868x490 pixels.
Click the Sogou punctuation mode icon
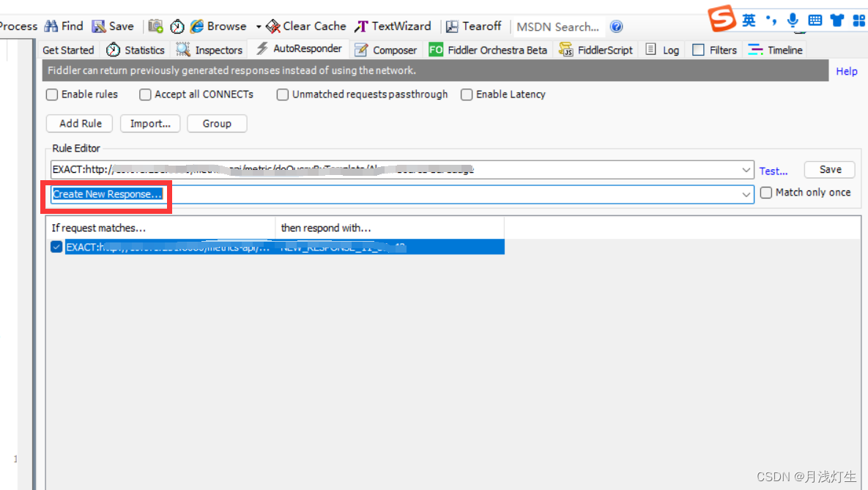[x=771, y=21]
